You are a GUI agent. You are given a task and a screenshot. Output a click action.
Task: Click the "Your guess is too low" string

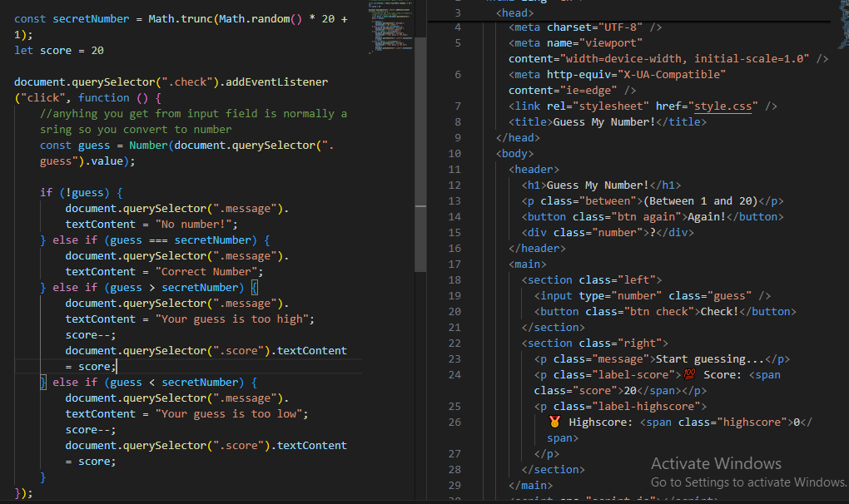[x=229, y=414]
